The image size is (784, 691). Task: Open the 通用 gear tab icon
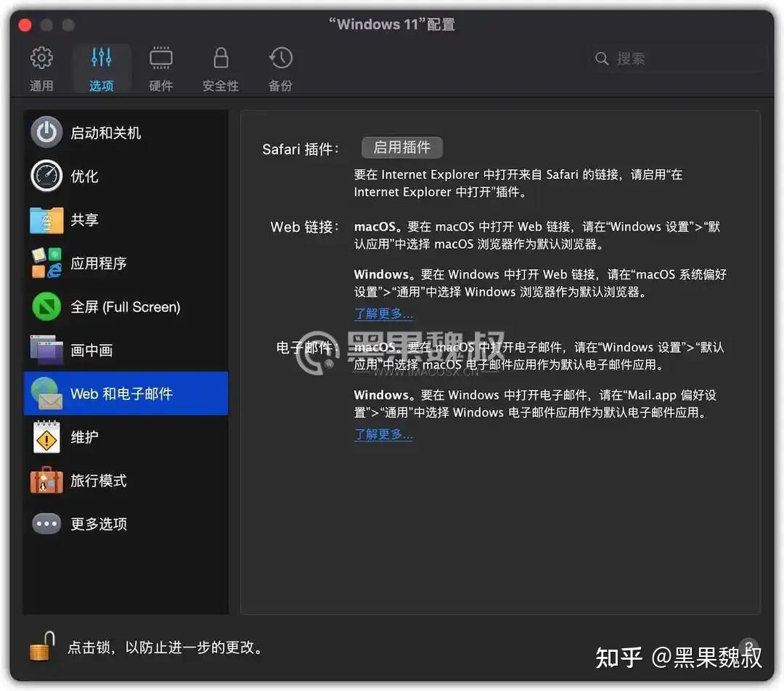(x=41, y=58)
